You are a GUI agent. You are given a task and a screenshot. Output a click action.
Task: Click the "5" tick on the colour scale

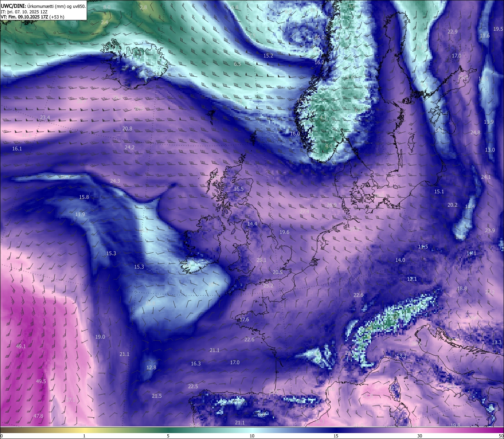[168, 436]
